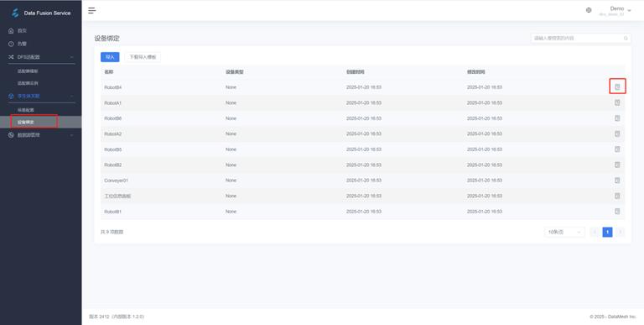Open the 10 per page size dropdown
The height and width of the screenshot is (325, 644).
click(x=564, y=232)
